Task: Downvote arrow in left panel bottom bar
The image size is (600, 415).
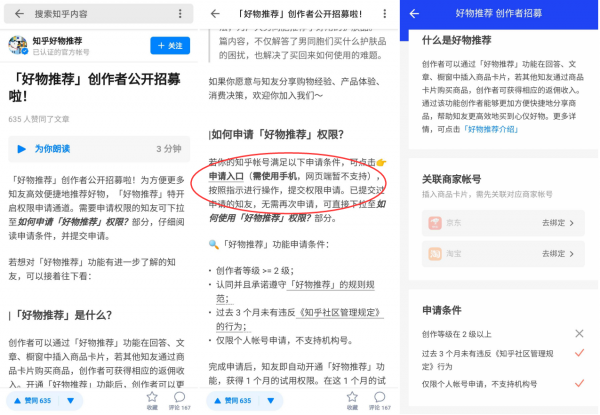Action: tap(70, 401)
